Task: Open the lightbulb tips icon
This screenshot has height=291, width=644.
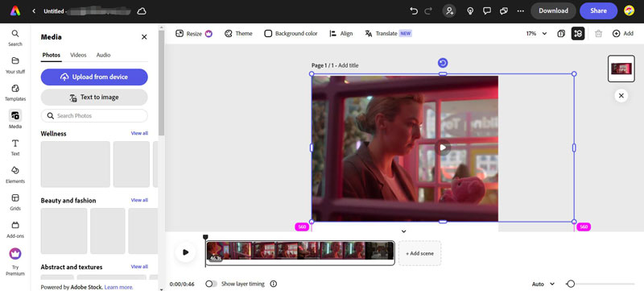Action: pyautogui.click(x=471, y=11)
